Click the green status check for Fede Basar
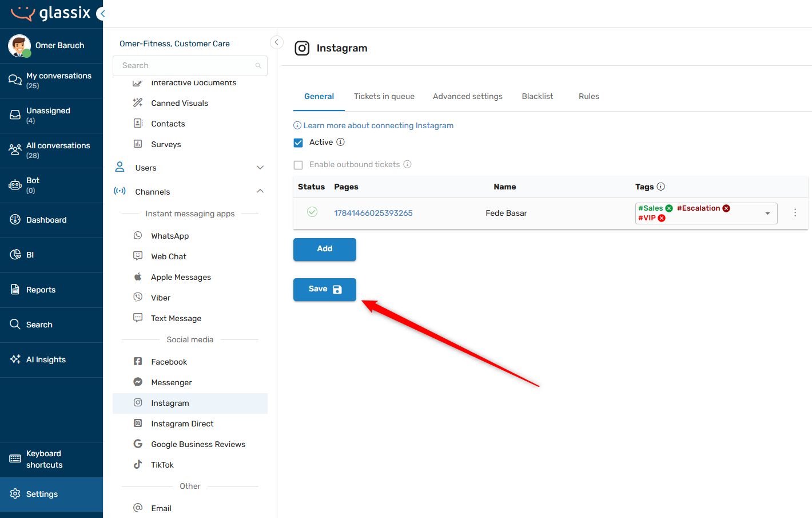This screenshot has height=518, width=812. coord(312,212)
